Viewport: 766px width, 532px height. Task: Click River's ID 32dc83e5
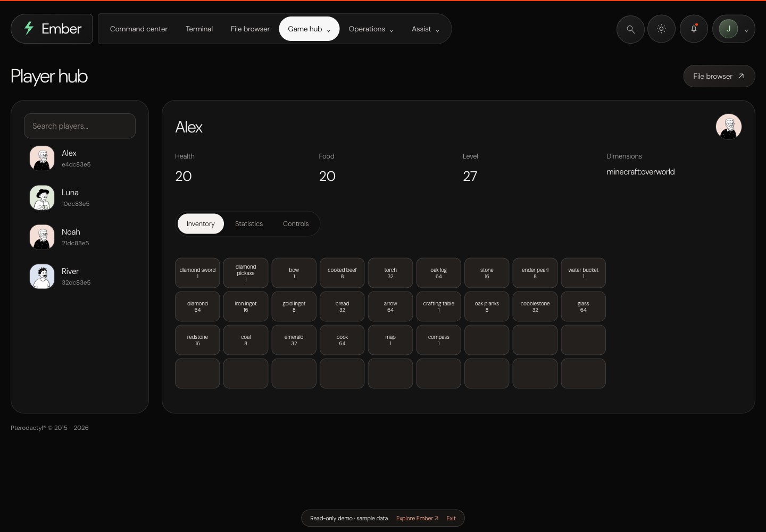tap(76, 282)
